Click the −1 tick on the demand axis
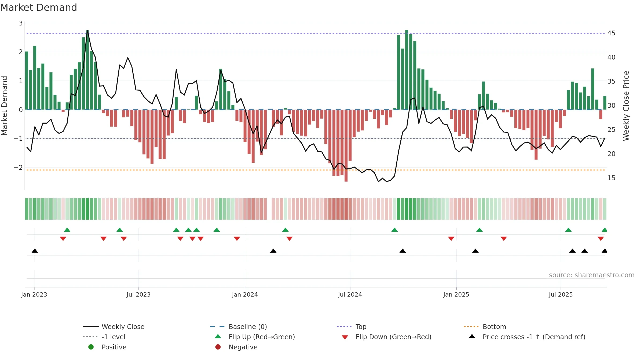 [x=18, y=139]
